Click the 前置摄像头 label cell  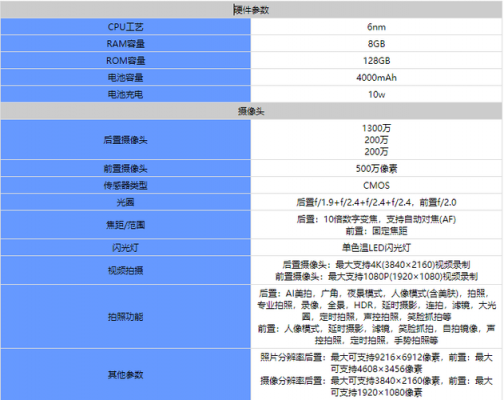(x=126, y=169)
